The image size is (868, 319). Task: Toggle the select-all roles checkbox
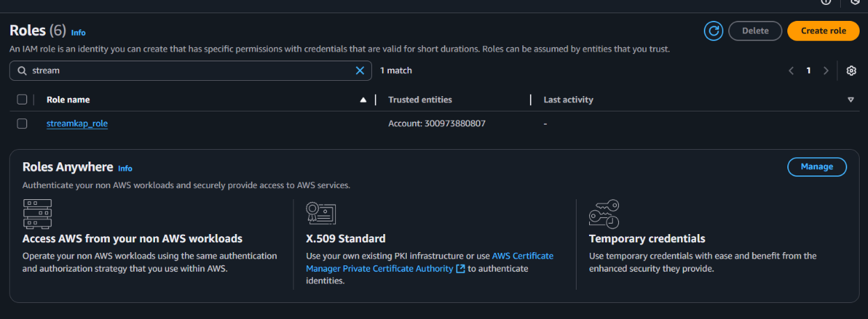pos(22,100)
